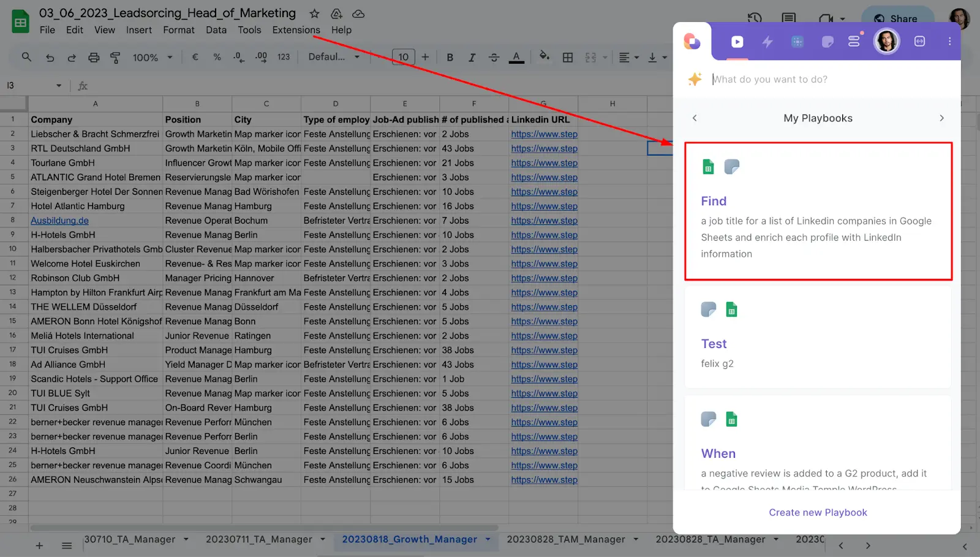The height and width of the screenshot is (557, 980).
Task: Open cell borders options
Action: coord(568,57)
